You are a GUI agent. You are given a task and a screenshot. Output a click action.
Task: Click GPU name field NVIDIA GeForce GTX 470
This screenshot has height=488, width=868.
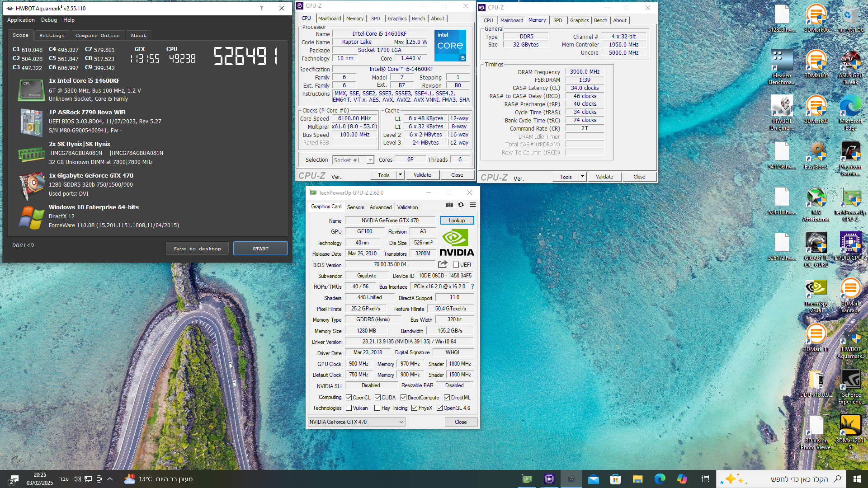click(390, 221)
